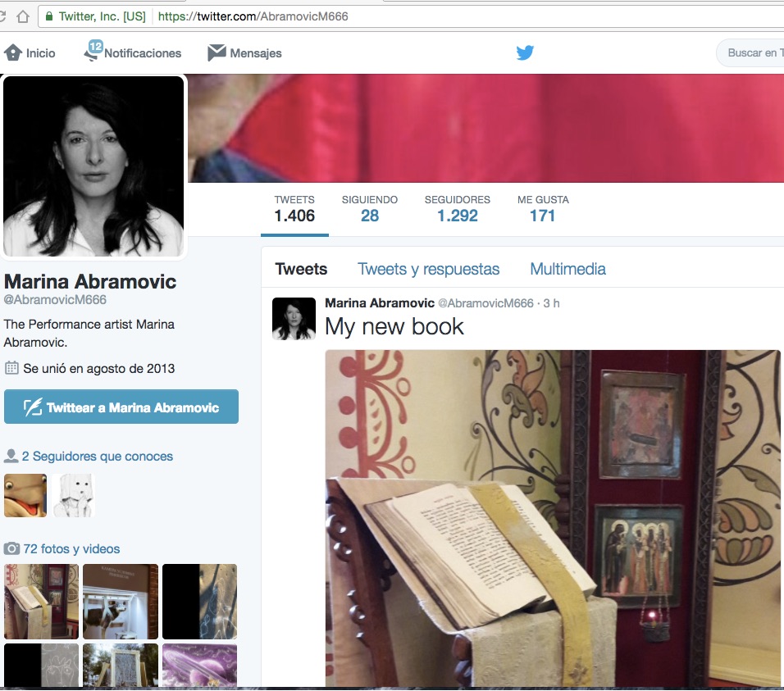Viewport: 784px width, 691px height.
Task: Click the large profile avatar photo
Action: pos(94,166)
